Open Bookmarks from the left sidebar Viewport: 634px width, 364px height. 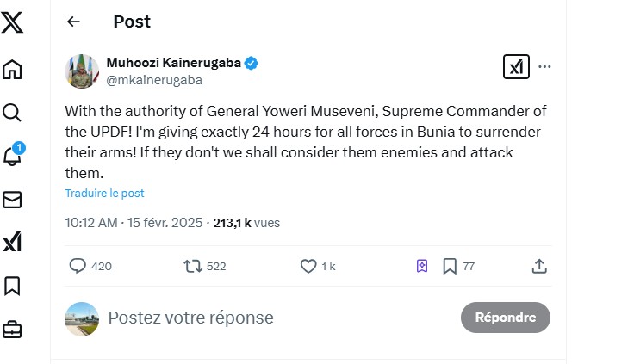(12, 286)
